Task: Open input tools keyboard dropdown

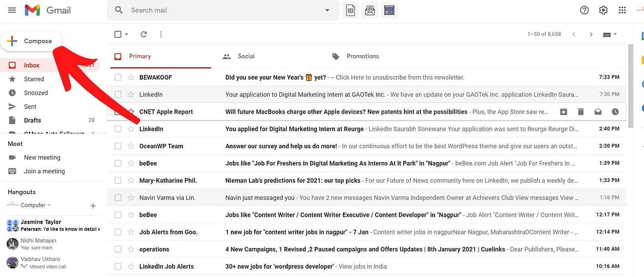Action: pyautogui.click(x=610, y=35)
